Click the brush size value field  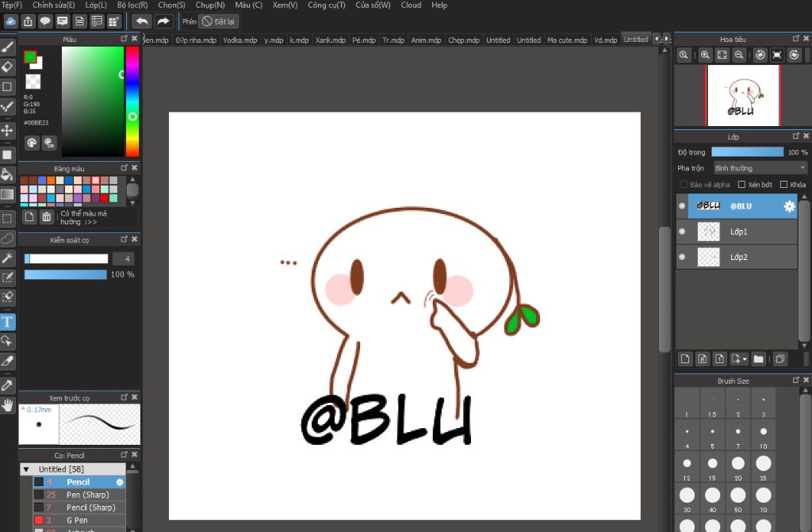123,258
